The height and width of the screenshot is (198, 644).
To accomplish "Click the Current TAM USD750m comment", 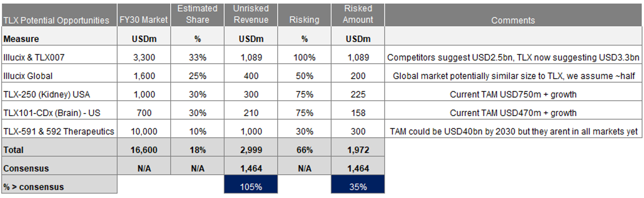I will (513, 95).
